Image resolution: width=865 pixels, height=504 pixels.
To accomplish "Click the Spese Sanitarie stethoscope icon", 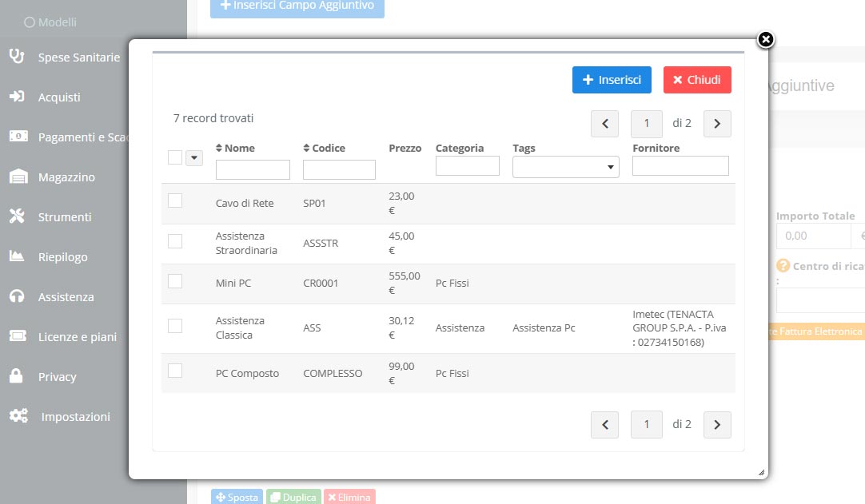I will point(17,57).
